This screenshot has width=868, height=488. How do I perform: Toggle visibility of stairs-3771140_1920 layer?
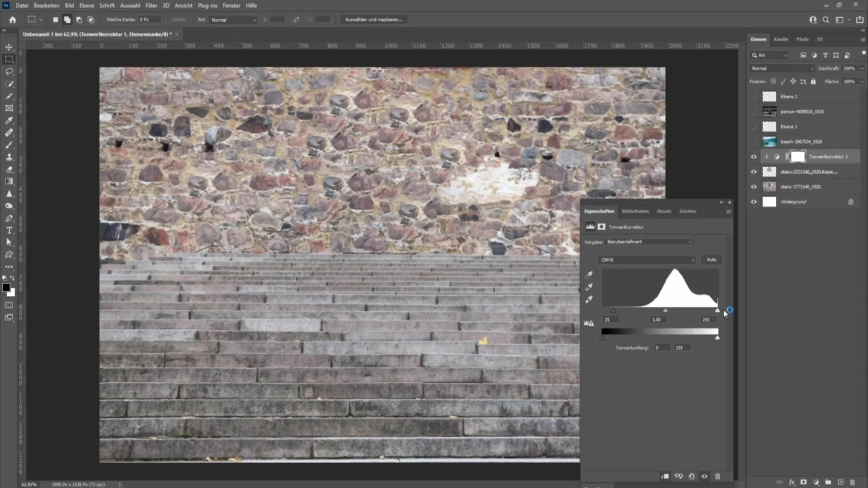754,187
